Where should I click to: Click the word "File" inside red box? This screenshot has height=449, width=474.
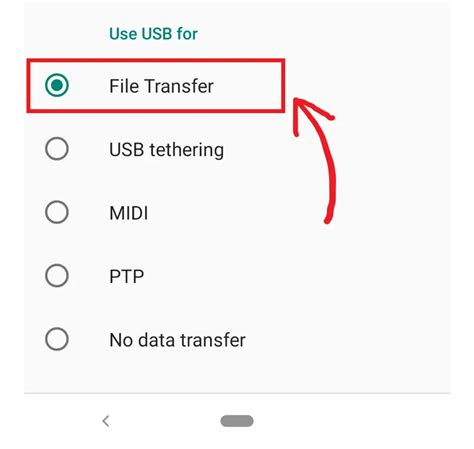124,86
